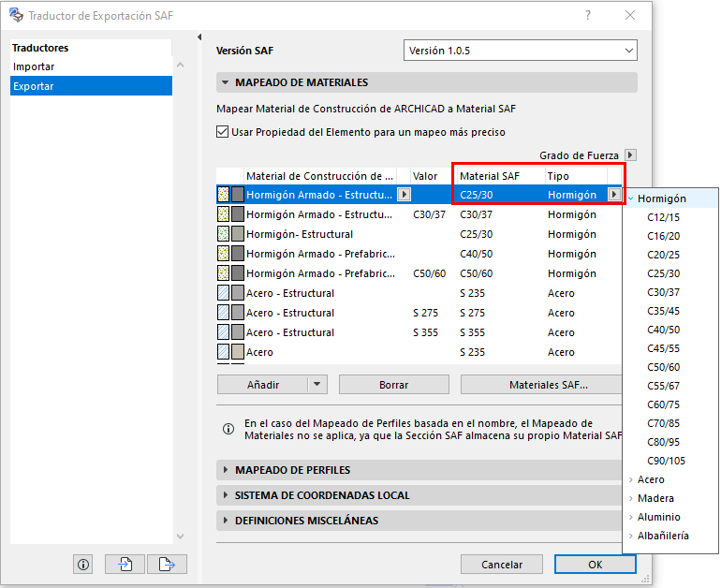
Task: Expand the MAPEADO DE PERFILES section
Action: [x=226, y=469]
